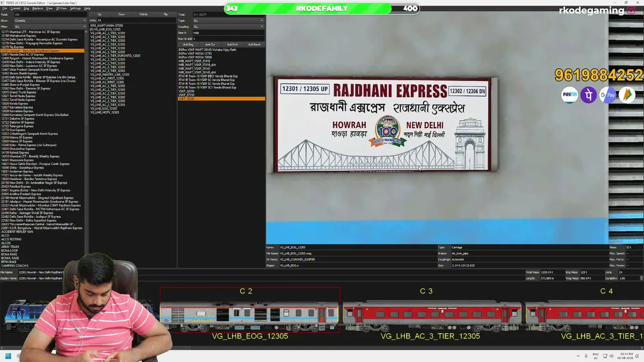This screenshot has height=362, width=644.
Task: Open the Help menu
Action: 87,9
